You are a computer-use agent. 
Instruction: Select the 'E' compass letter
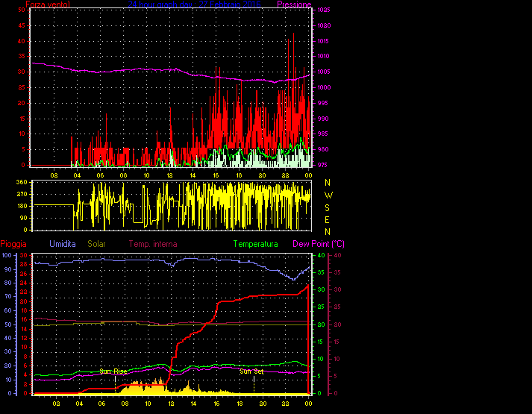[327, 220]
